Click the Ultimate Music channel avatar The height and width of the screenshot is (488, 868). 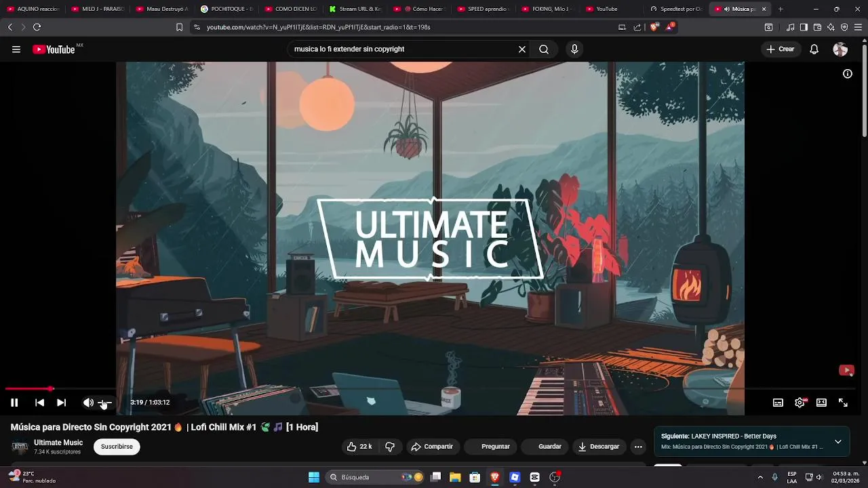(20, 447)
